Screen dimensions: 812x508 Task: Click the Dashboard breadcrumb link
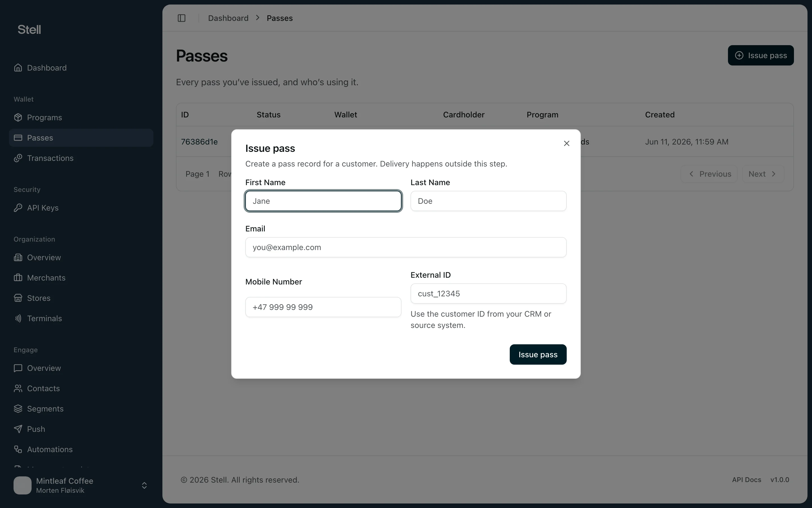coord(228,18)
